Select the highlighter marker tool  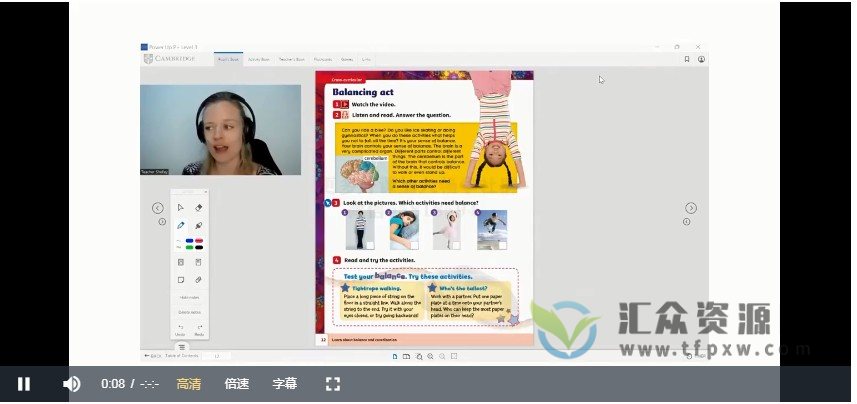point(198,225)
